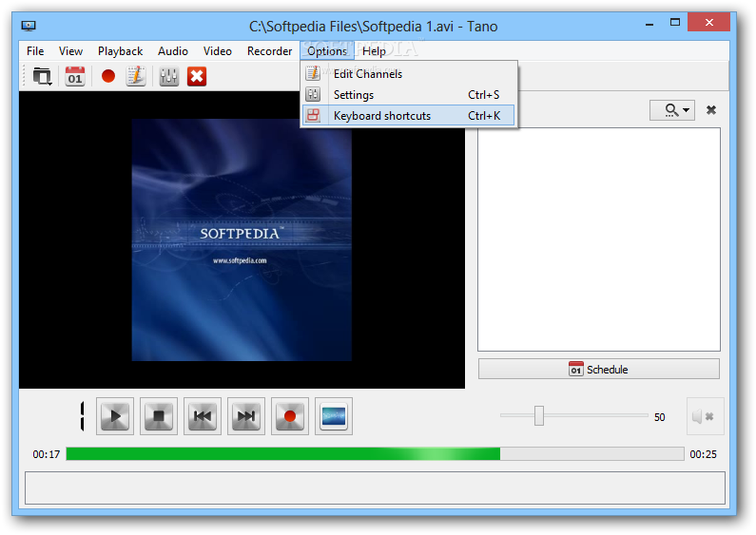Open schedule via calendar toolbar icon
Viewport: 756px width, 535px height.
tap(75, 76)
